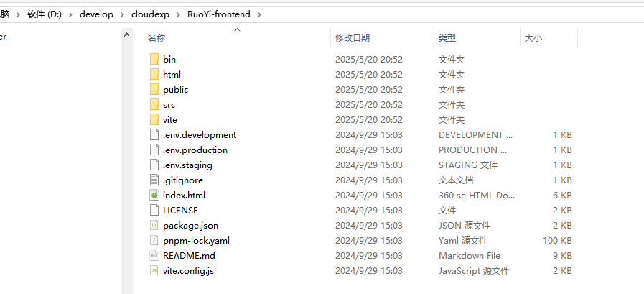
Task: Click the 360 se HTML Do... type cell
Action: (x=477, y=196)
